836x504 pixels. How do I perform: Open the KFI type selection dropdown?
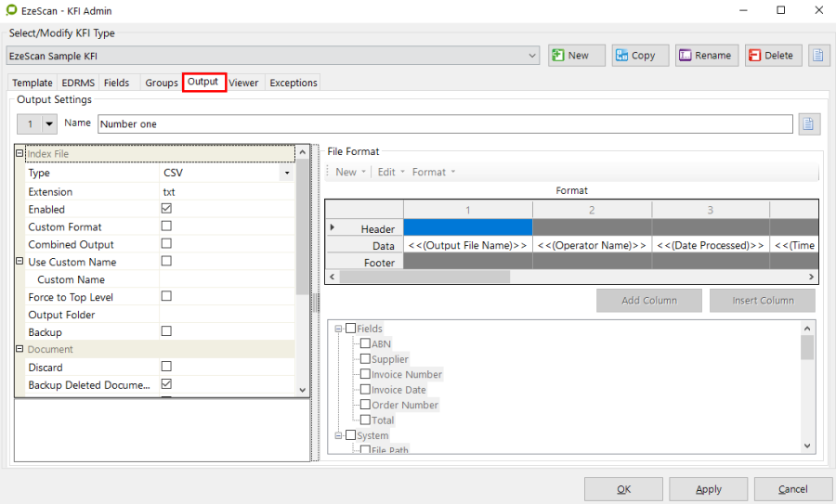(x=532, y=56)
